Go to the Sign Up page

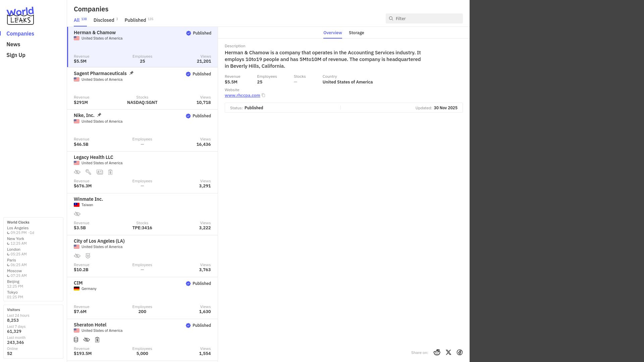[16, 55]
